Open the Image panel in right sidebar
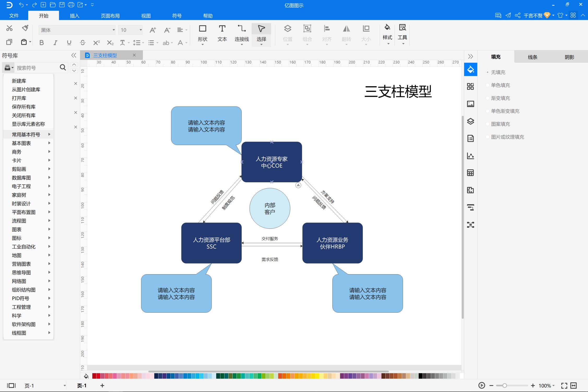 [471, 104]
